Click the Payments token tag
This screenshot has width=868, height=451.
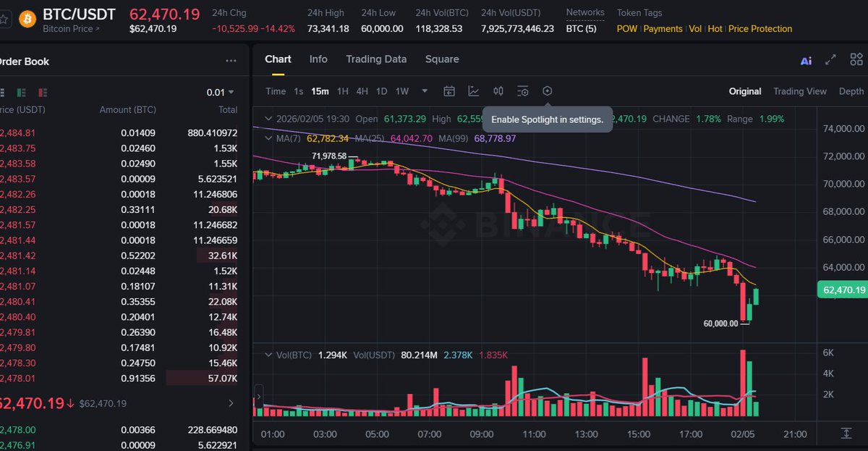[x=663, y=29]
